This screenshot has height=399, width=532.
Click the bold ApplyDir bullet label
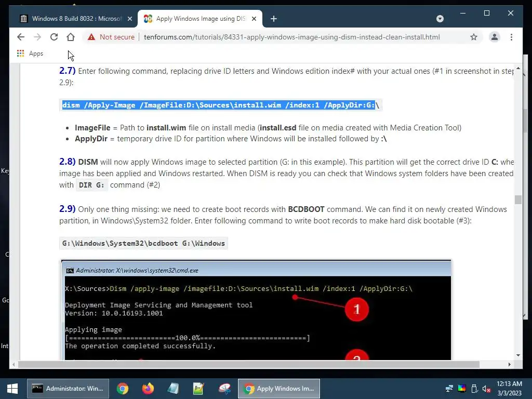pos(91,139)
